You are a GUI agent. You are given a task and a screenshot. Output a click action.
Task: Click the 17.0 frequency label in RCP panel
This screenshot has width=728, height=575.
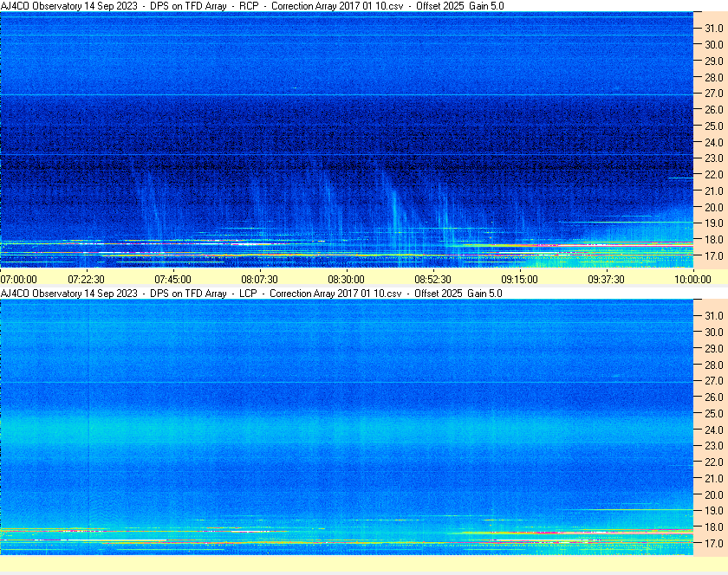coord(713,256)
